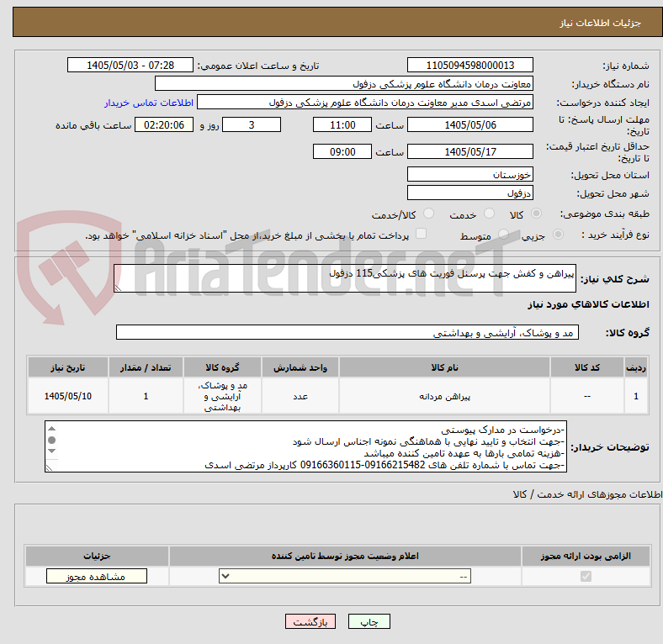663x644 pixels.
Task: Click the goods group field مد و پوشاک
Action: click(x=347, y=332)
